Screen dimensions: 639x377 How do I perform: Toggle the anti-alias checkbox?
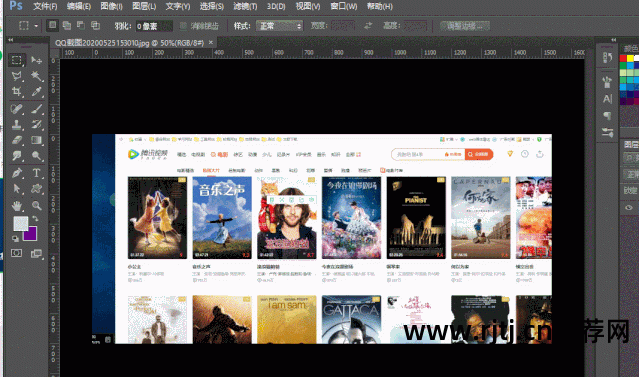(183, 26)
